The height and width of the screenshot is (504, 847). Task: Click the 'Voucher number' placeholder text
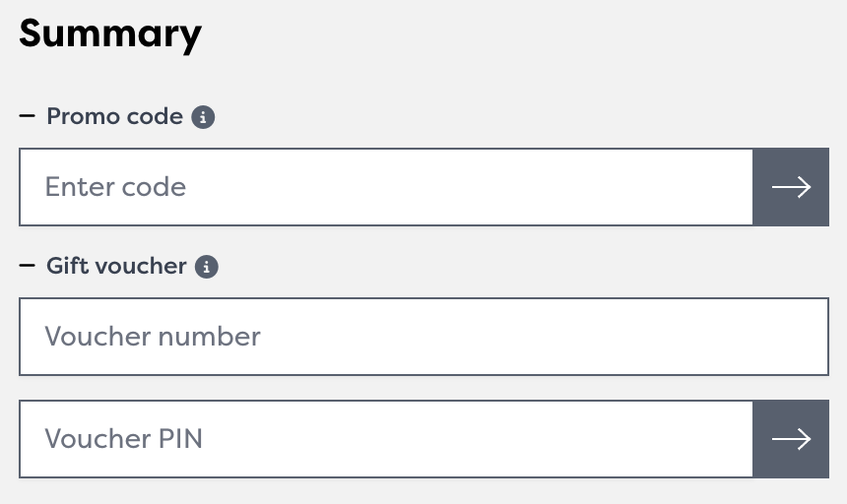[x=153, y=337]
